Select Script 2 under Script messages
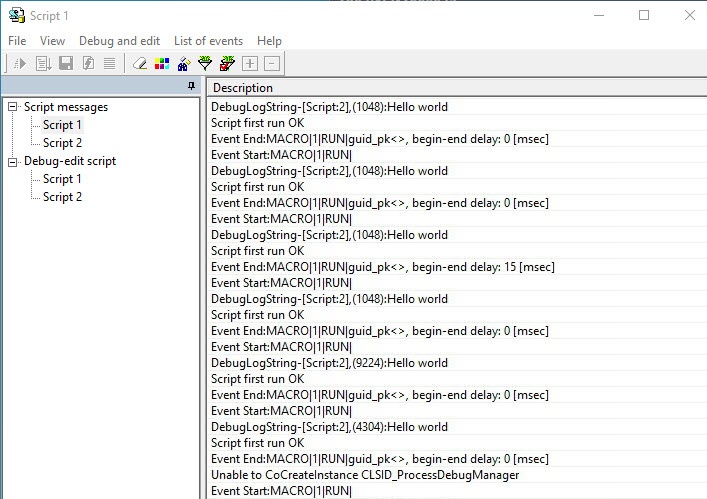 coord(62,143)
